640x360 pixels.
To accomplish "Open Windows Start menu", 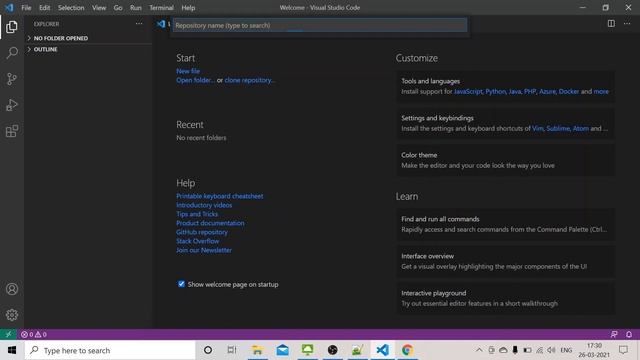I will click(12, 350).
